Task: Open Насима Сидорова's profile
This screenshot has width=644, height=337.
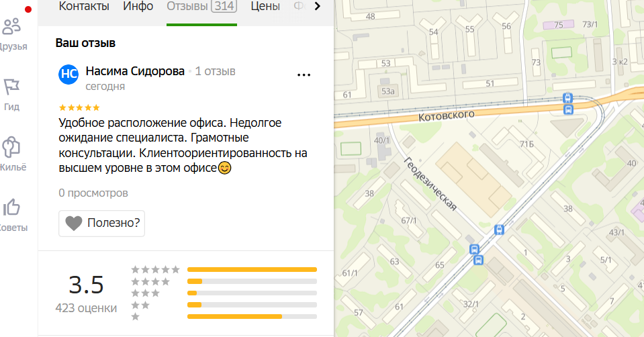Action: (135, 71)
